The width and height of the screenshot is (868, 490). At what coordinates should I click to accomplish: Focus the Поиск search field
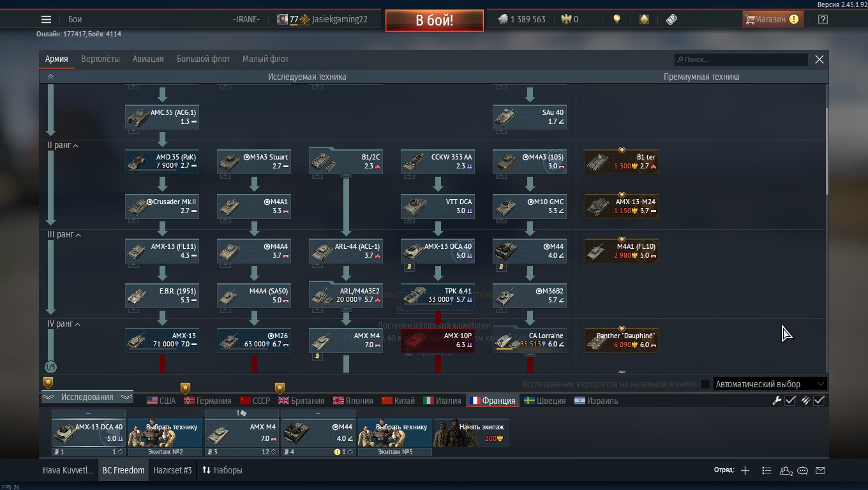coord(742,59)
